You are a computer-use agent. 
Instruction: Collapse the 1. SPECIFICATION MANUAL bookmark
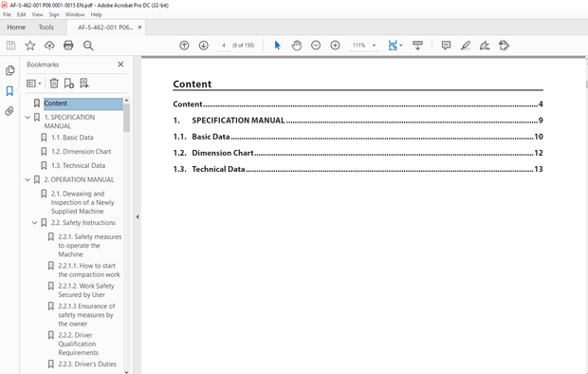click(28, 117)
